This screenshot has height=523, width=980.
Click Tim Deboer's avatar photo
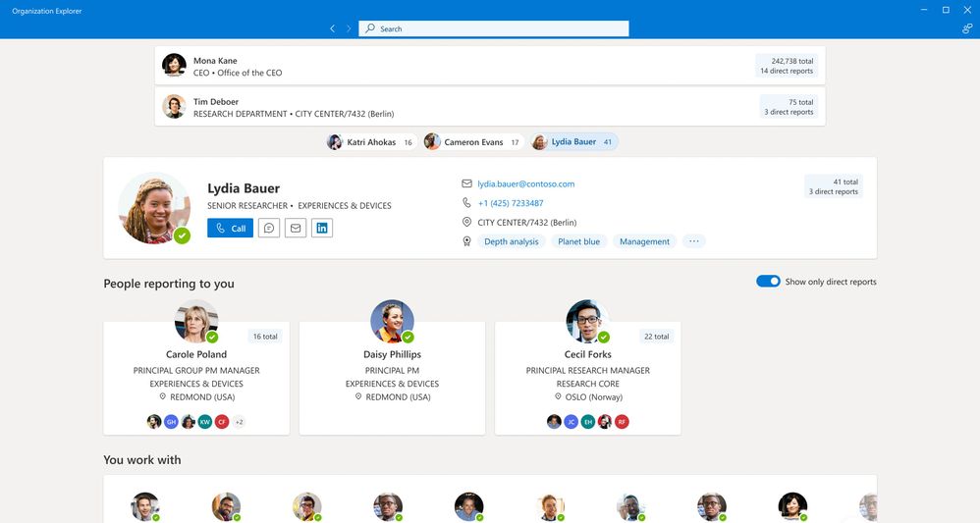(174, 106)
